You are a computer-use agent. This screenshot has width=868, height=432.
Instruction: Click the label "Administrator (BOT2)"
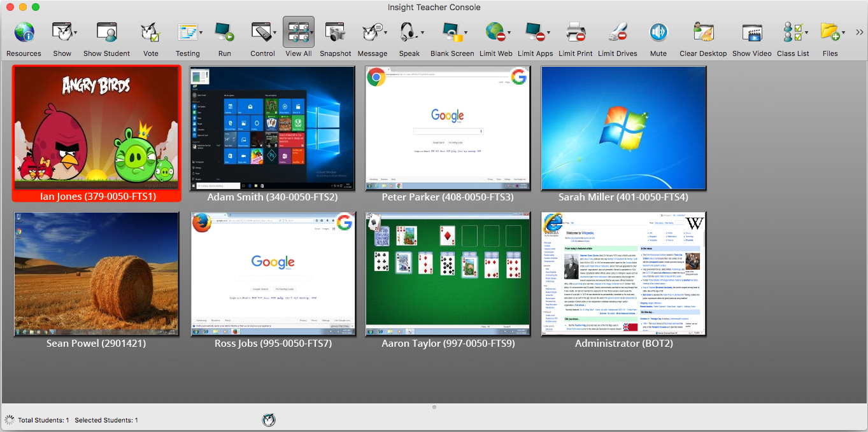(x=624, y=344)
